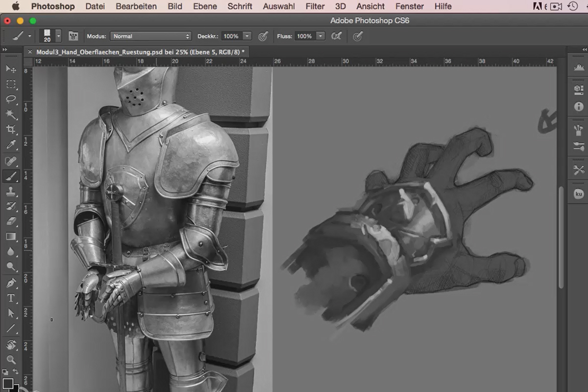
Task: Select the Eraser tool
Action: click(x=11, y=221)
